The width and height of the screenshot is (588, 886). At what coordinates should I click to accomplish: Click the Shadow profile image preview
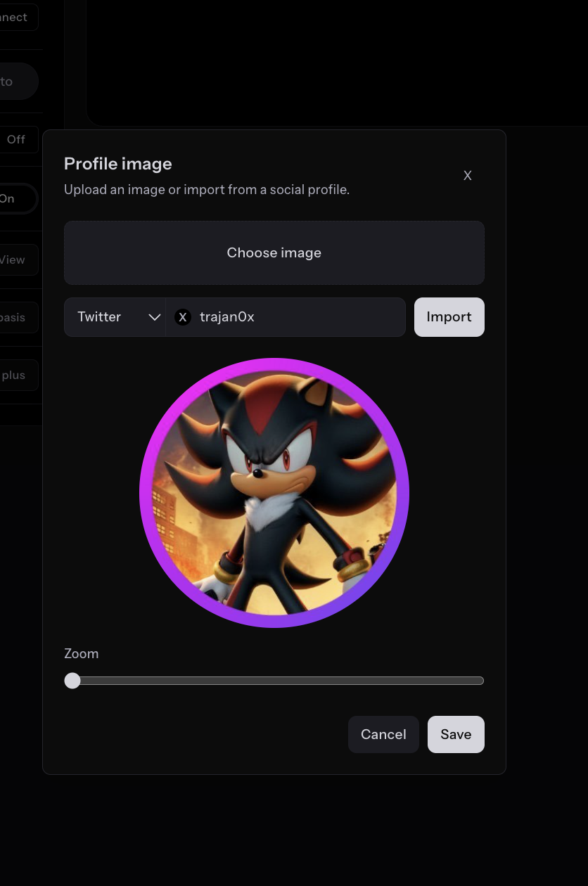tap(274, 492)
